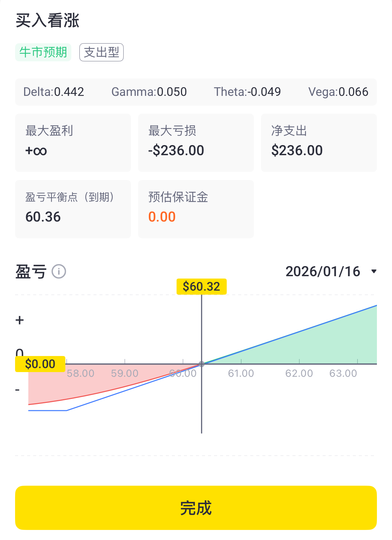Tap the Delta:0.442 value
This screenshot has width=392, height=540.
pos(54,92)
